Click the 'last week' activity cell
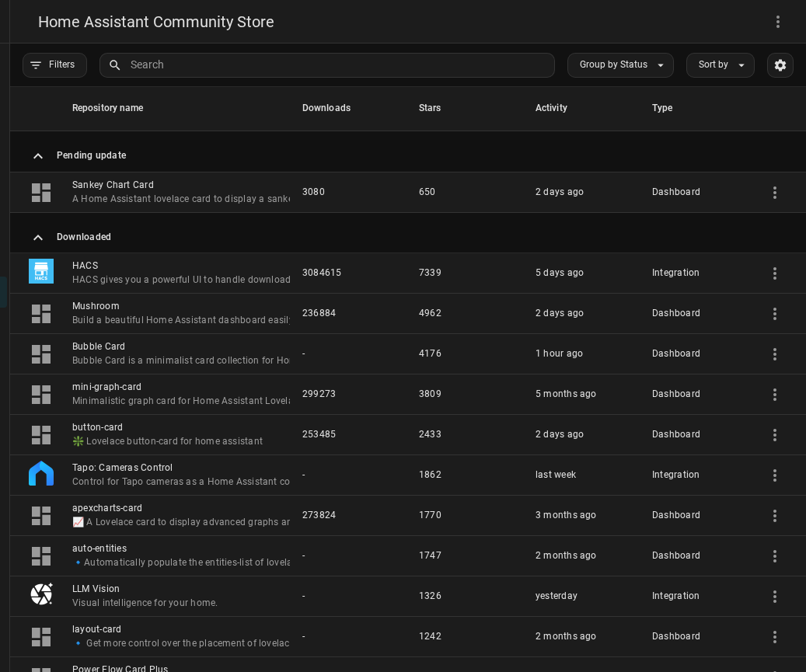The height and width of the screenshot is (672, 806). 555,475
